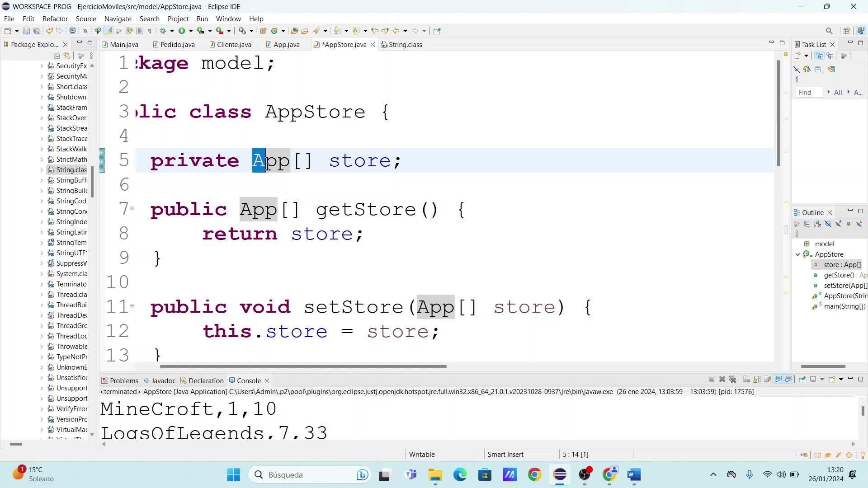Screen dimensions: 868x488
Task: Click toolbar search magnifier icon
Action: pyautogui.click(x=829, y=31)
